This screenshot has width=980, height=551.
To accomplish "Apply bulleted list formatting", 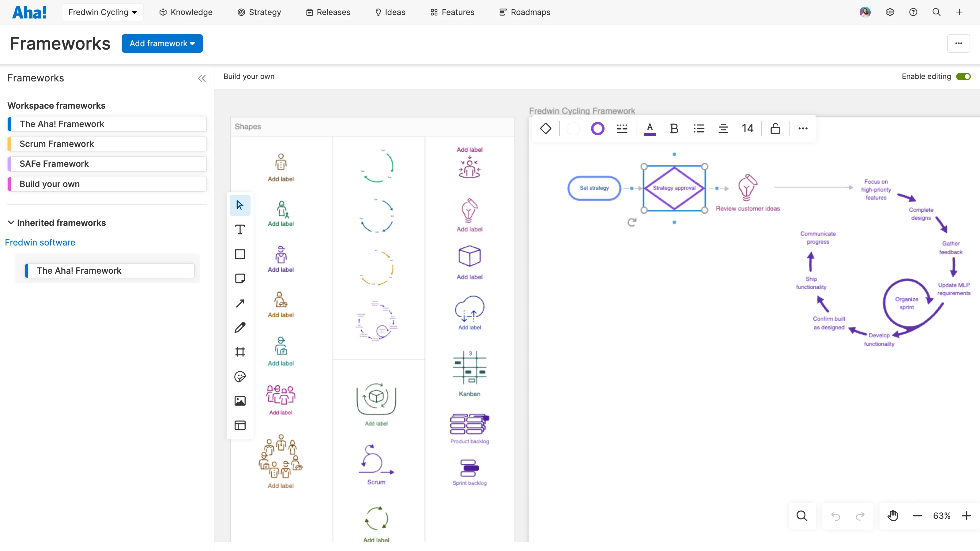I will pyautogui.click(x=699, y=129).
